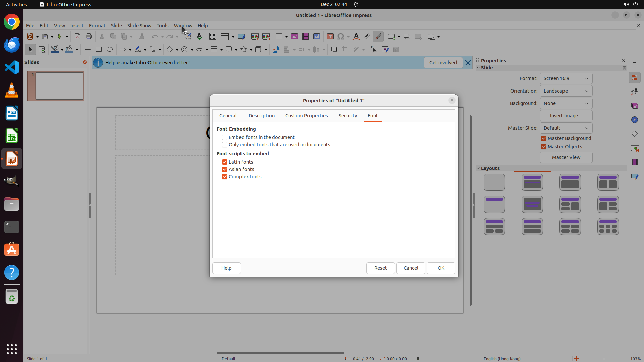Select the Ellipse drawing tool
The width and height of the screenshot is (644, 362).
110,49
